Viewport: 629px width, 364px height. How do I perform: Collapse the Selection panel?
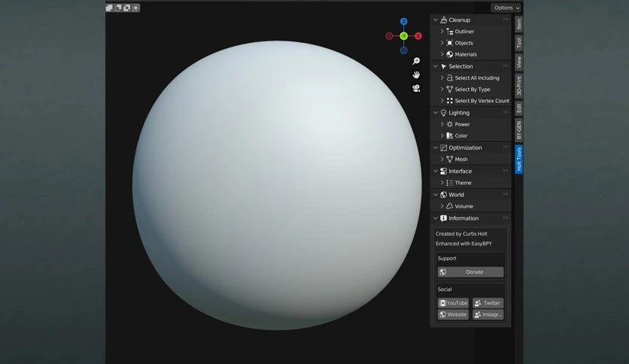pyautogui.click(x=436, y=66)
